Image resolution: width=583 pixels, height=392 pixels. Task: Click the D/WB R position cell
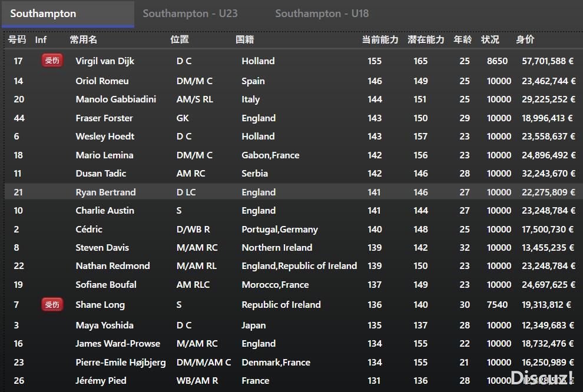tap(193, 229)
